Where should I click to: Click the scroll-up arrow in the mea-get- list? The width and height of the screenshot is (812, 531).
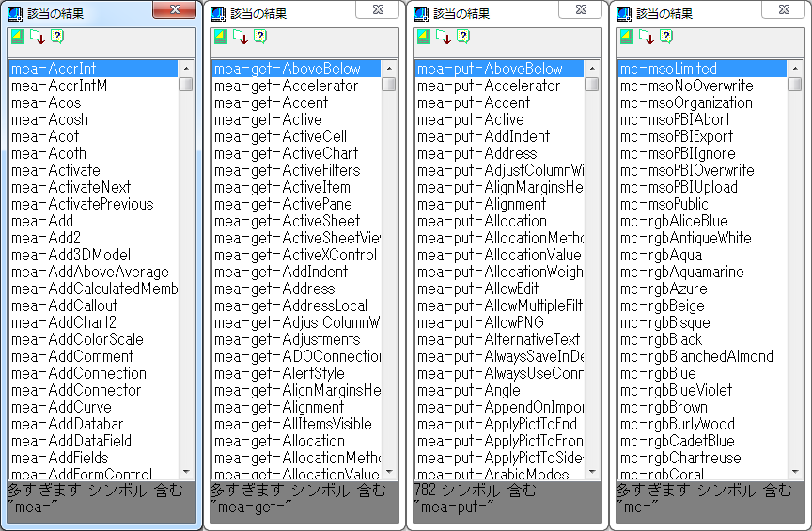[389, 69]
